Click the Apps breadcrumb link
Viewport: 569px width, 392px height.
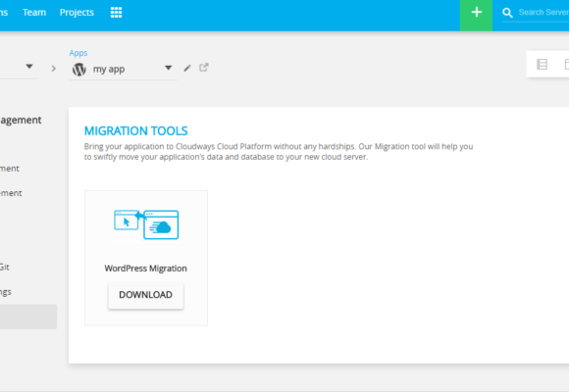(78, 53)
